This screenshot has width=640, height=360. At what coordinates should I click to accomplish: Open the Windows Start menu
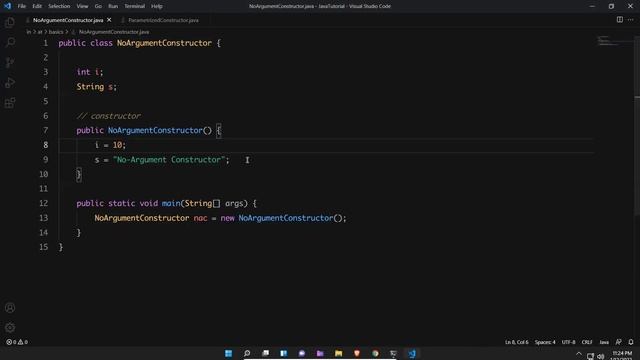point(229,353)
